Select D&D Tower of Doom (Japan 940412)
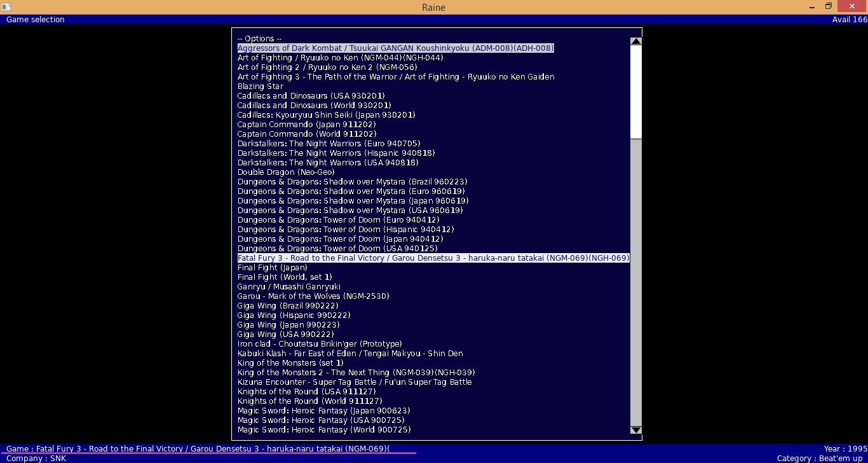 (x=340, y=239)
